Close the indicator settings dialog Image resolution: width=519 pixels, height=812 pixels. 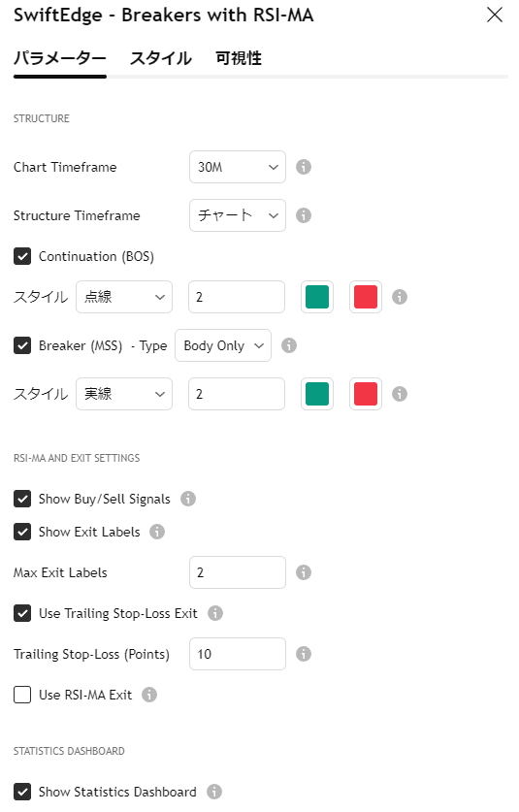coord(495,15)
